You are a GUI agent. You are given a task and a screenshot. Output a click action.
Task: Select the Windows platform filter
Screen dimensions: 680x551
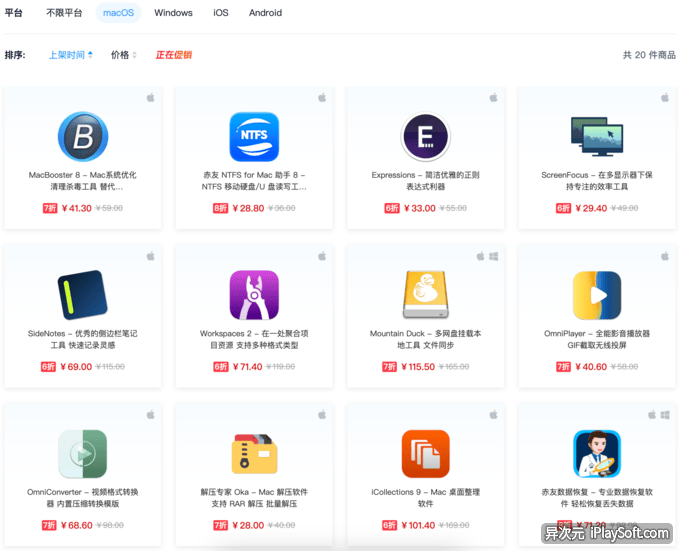coord(173,13)
